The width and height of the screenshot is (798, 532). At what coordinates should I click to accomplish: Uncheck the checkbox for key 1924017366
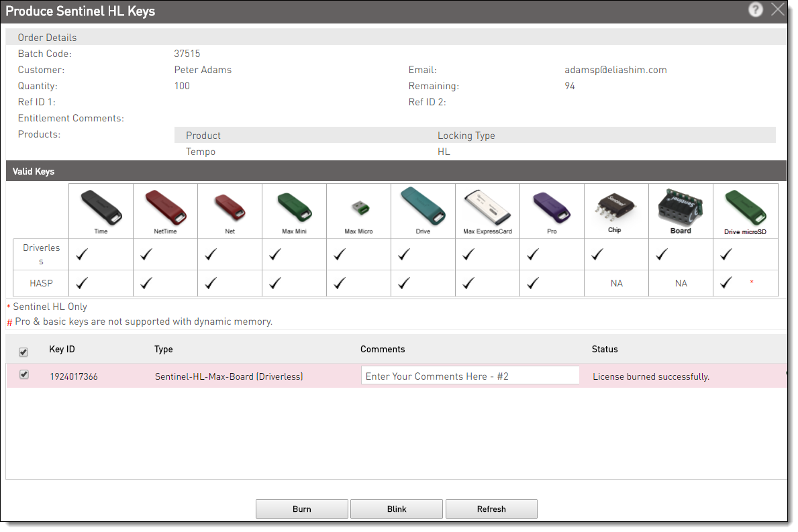point(24,375)
